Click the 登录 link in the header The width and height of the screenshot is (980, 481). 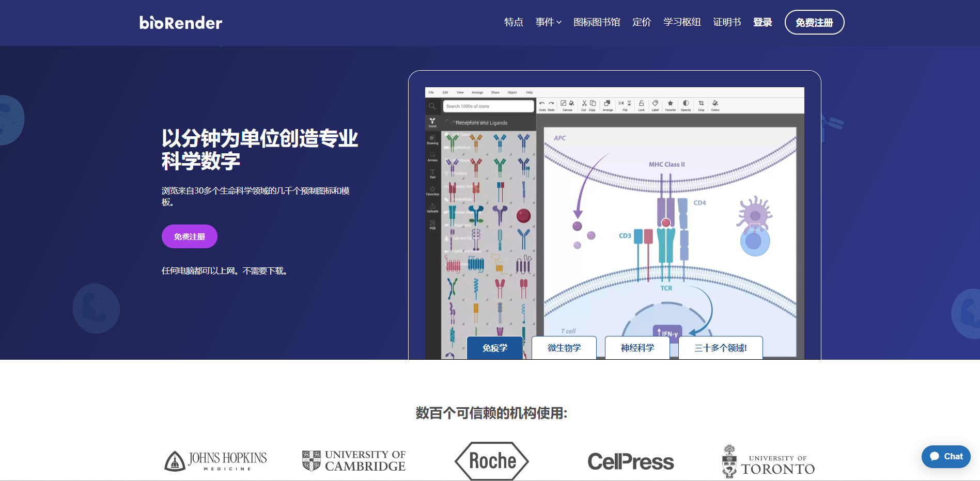click(763, 22)
